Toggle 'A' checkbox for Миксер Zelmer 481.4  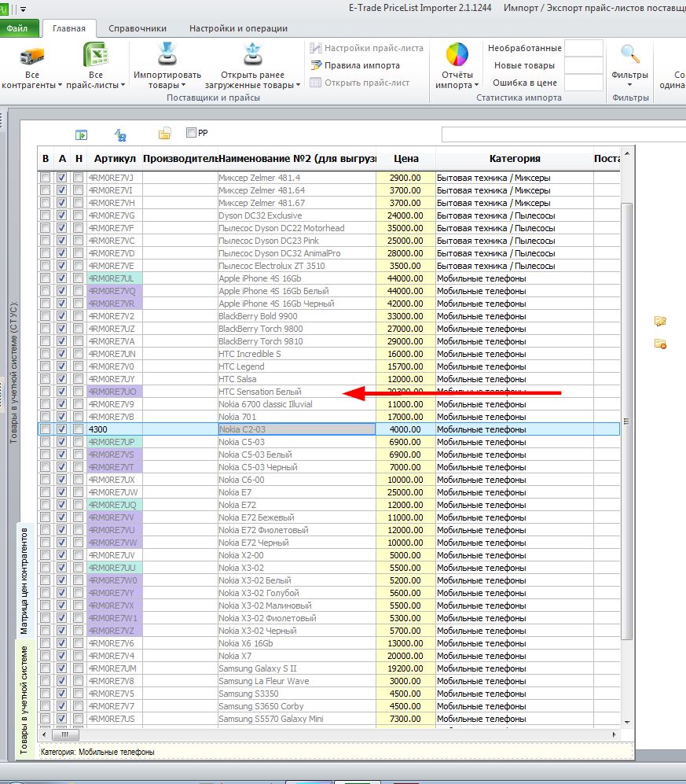click(61, 178)
